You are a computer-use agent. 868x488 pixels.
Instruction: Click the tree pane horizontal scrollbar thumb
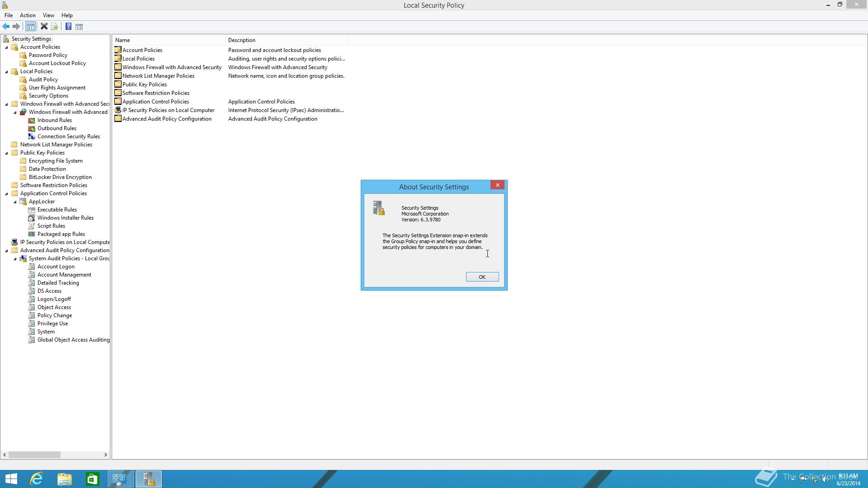coord(34,455)
